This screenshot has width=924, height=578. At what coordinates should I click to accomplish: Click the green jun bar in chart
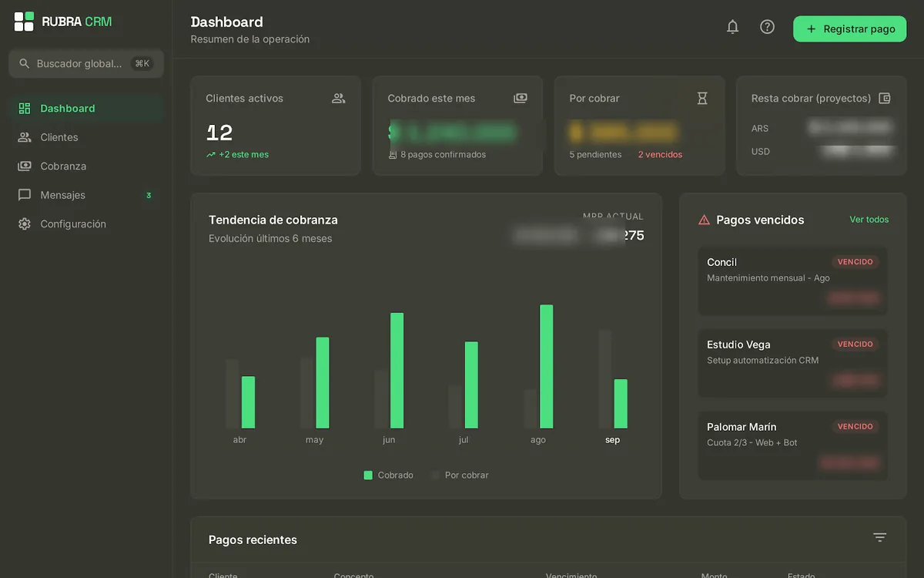click(397, 371)
